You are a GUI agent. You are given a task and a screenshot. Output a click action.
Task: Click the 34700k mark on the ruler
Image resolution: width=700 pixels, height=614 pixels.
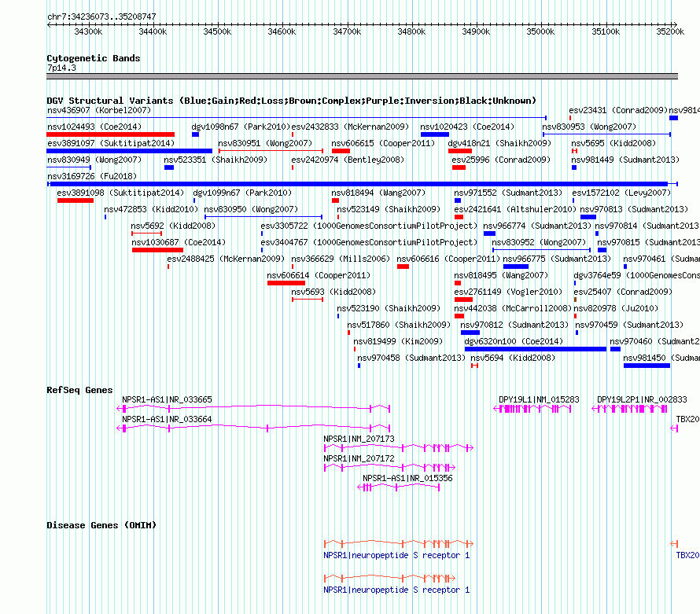(x=348, y=31)
